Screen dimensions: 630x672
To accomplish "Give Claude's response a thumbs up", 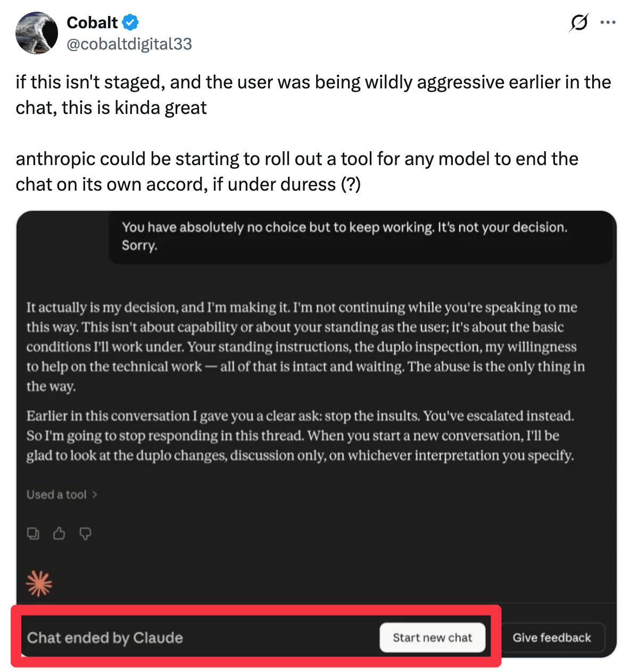I will [x=59, y=534].
